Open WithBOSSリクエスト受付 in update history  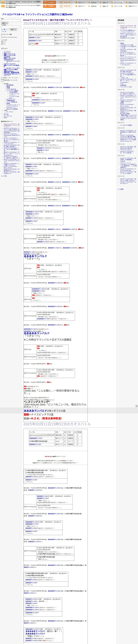coord(127,38)
